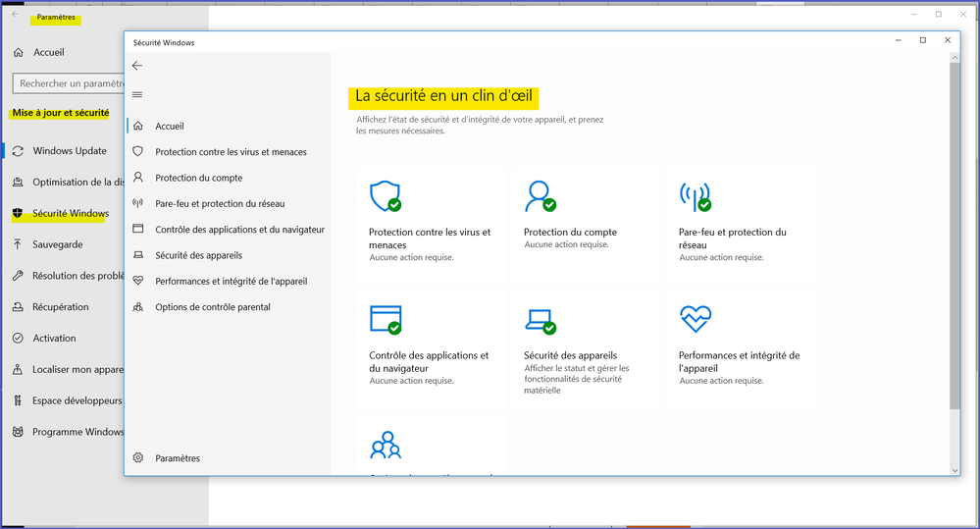Click the antenna icon beside Pare-feu et protection du réseau
Viewport: 980px width, 529px height.
(x=138, y=203)
